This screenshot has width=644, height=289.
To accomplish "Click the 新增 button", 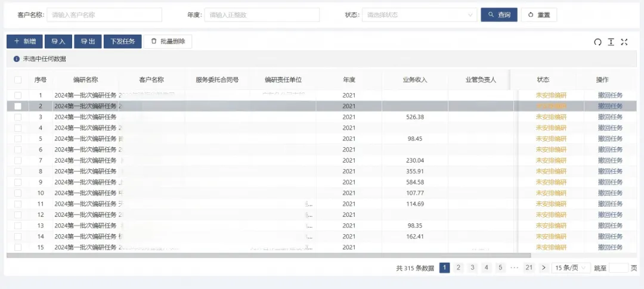I will (24, 42).
